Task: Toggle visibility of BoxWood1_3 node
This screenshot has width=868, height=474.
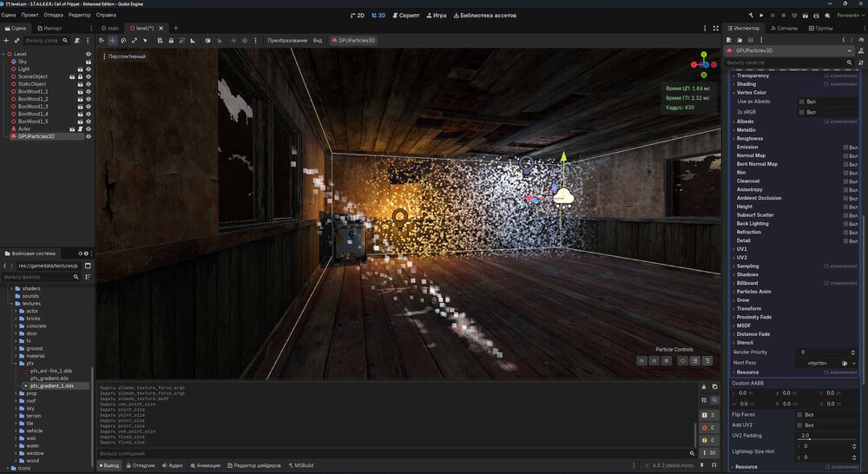Action: tap(88, 106)
